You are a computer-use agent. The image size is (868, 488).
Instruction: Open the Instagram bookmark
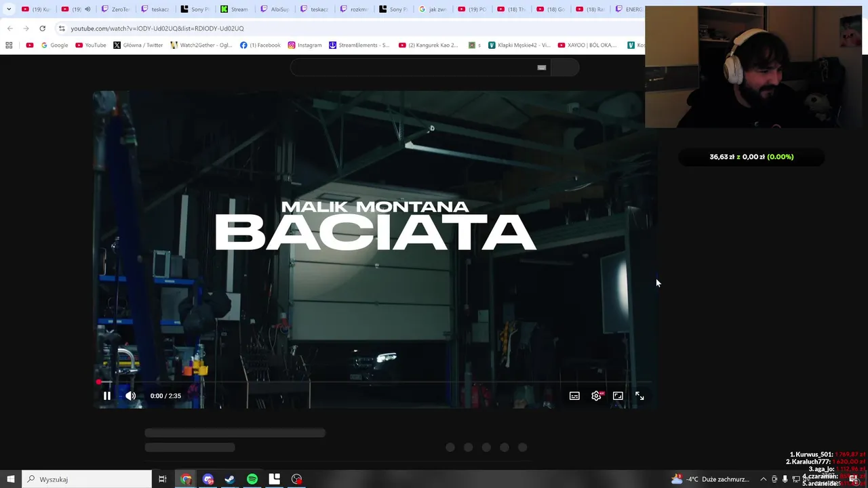(x=304, y=45)
